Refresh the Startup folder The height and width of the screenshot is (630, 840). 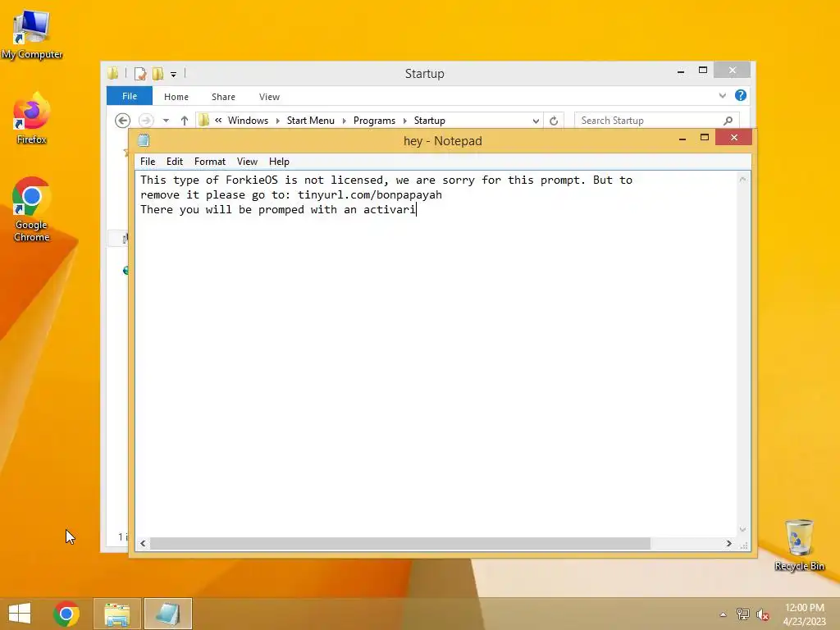click(x=554, y=121)
